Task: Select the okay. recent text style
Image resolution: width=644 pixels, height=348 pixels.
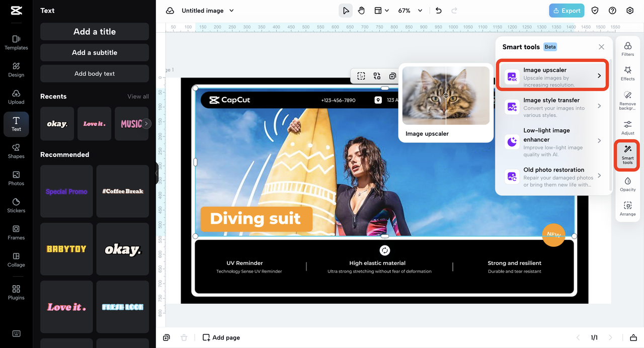Action: 57,124
